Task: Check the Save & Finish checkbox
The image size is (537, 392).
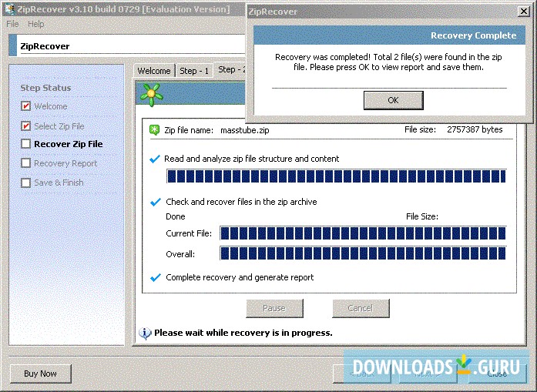Action: pos(25,183)
